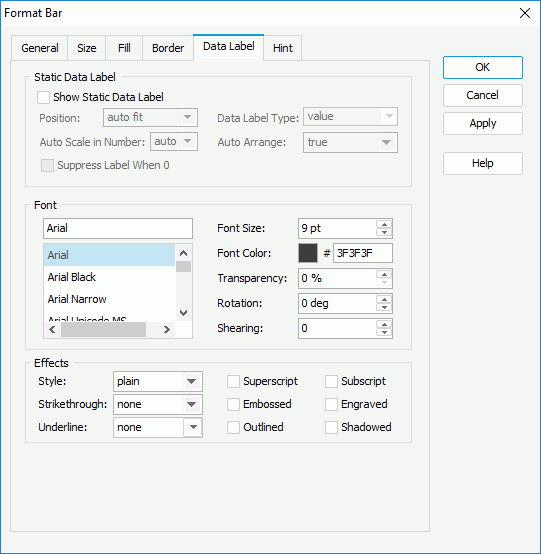
Task: Apply the changes with Apply button
Action: click(483, 123)
